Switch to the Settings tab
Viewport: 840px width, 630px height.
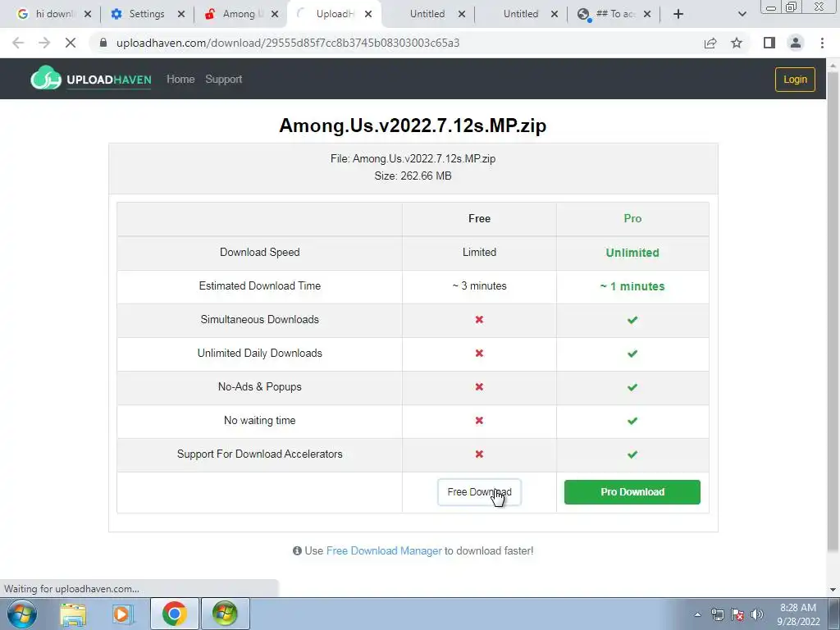(146, 14)
